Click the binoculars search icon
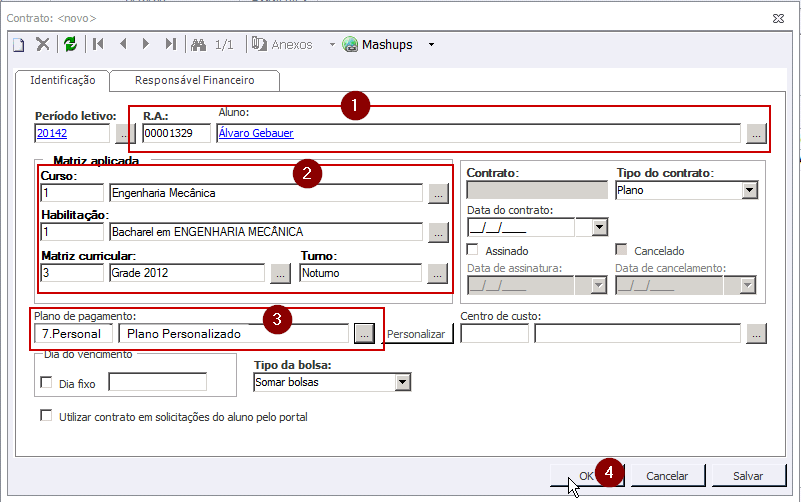801x502 pixels. click(x=198, y=44)
